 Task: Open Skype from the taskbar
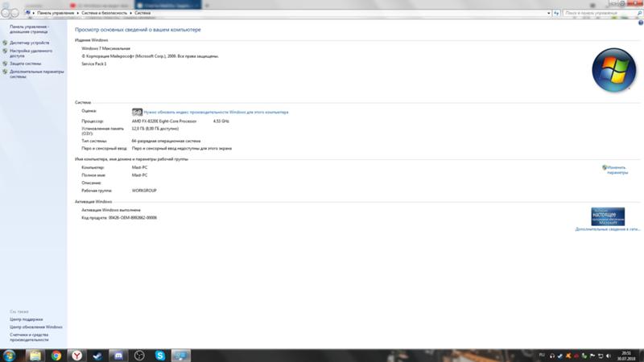[160, 356]
